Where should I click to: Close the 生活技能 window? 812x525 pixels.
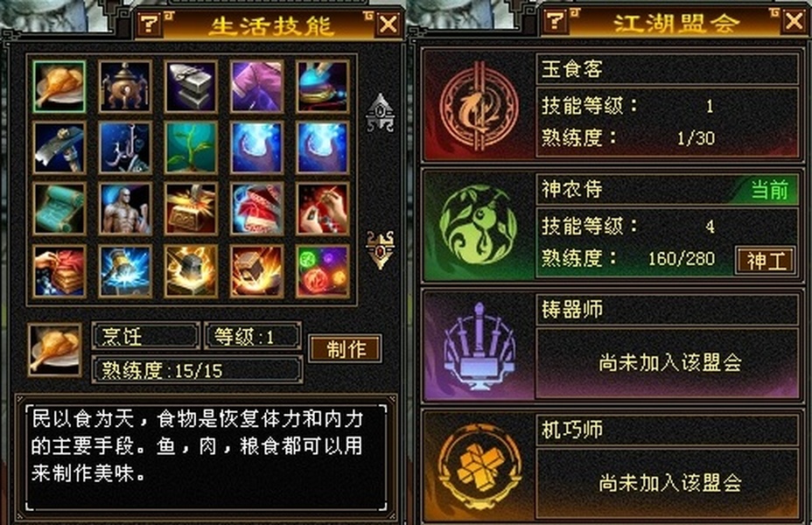click(388, 24)
